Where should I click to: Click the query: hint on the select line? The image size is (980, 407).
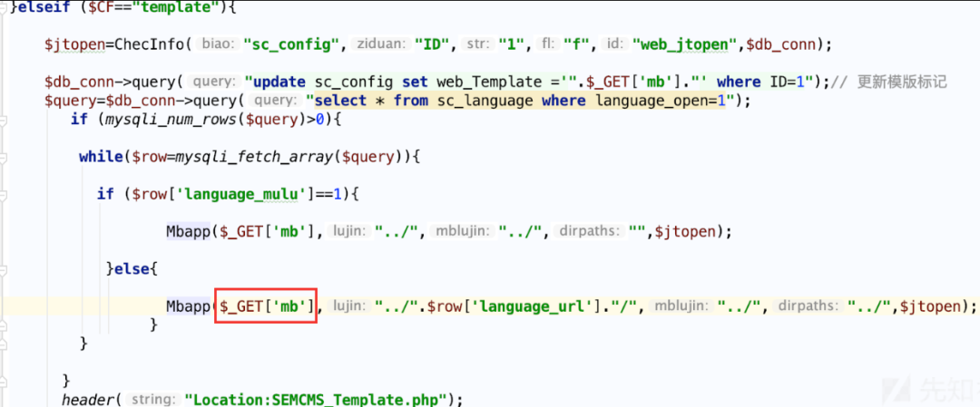point(272,101)
